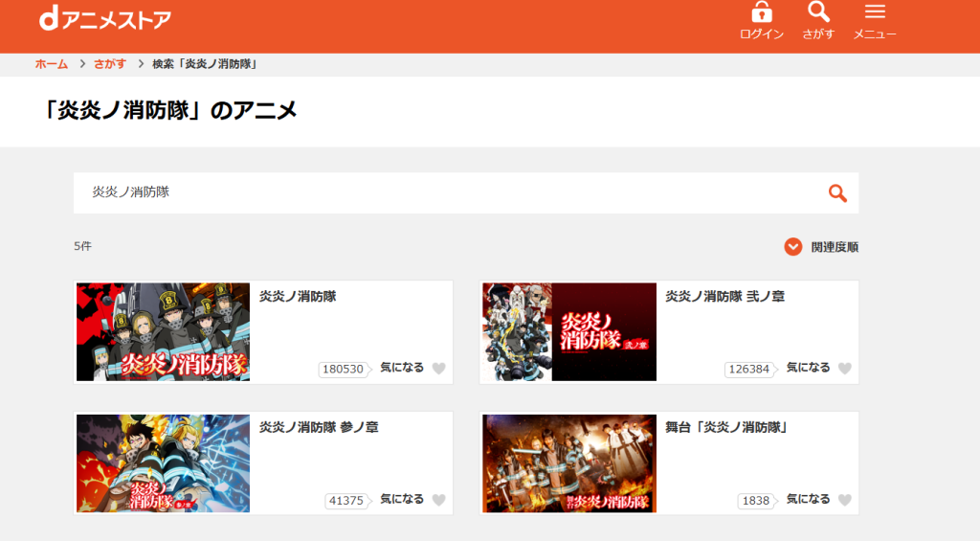This screenshot has width=980, height=541.
Task: Open さがす magnifier in header
Action: (x=818, y=11)
